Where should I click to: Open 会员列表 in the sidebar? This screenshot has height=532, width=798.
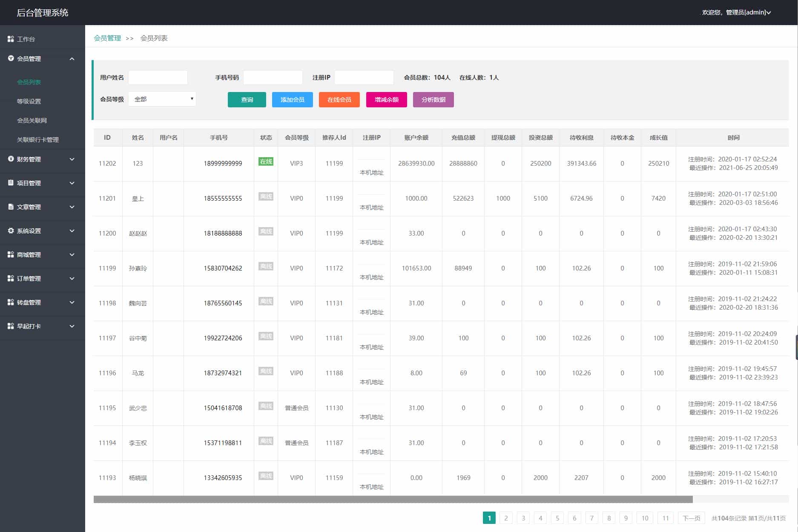(29, 82)
